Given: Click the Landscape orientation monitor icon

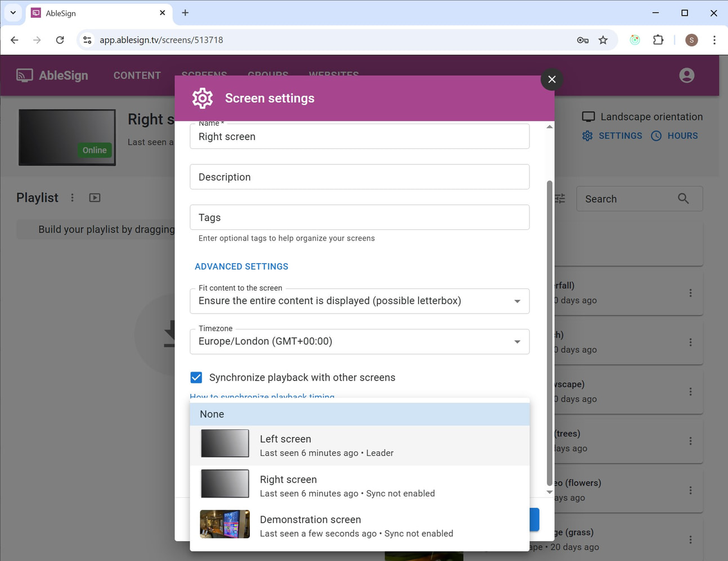Looking at the screenshot, I should [x=588, y=116].
